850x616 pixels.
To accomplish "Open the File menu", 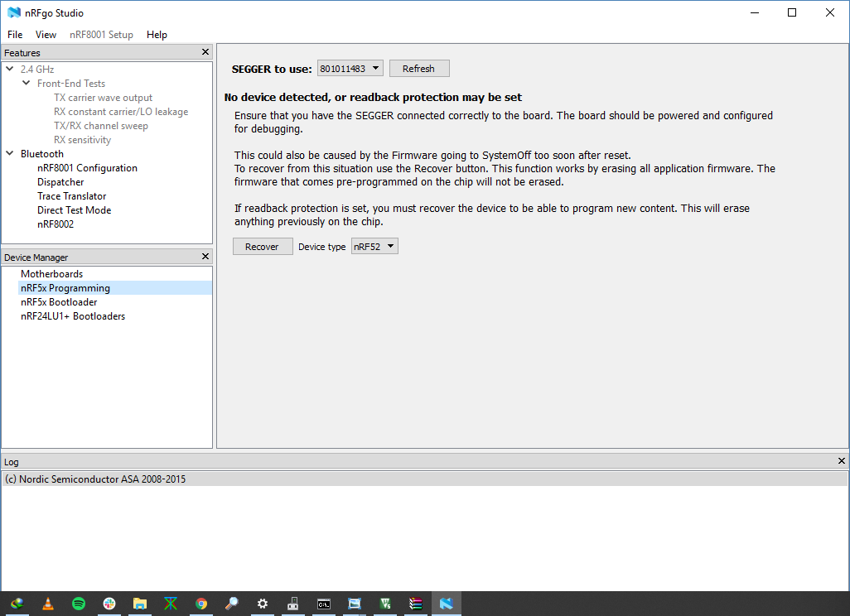I will coord(15,35).
